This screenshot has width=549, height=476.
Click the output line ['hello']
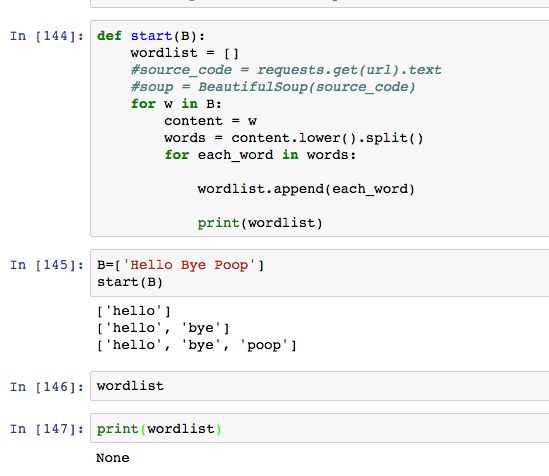[134, 311]
